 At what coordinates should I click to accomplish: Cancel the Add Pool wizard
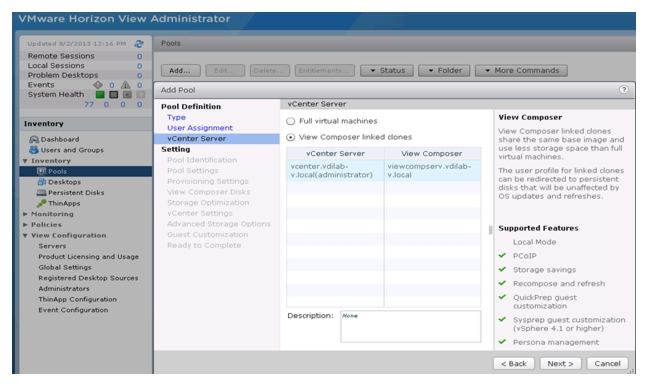[607, 363]
